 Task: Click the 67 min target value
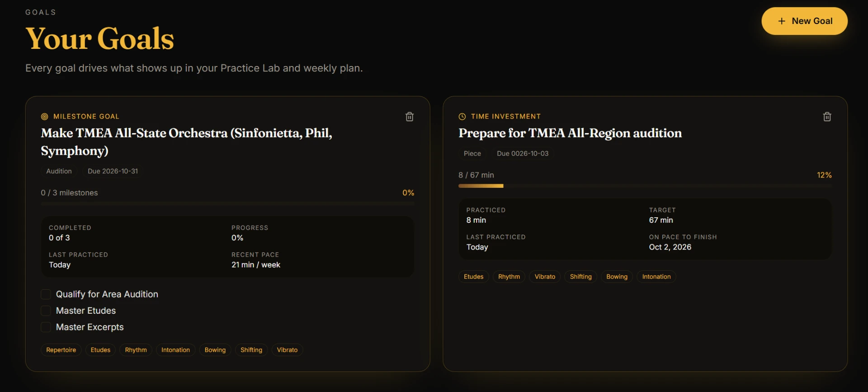click(x=661, y=220)
